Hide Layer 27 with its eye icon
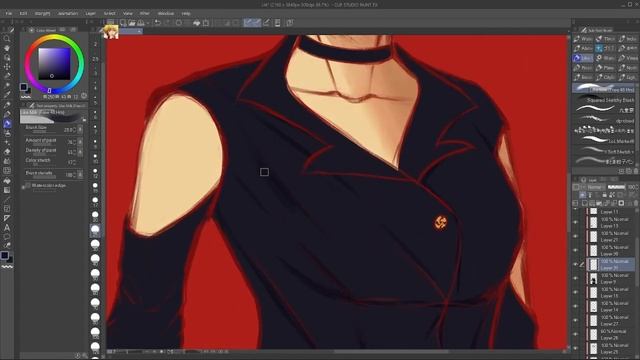640x360 pixels. pyautogui.click(x=576, y=320)
